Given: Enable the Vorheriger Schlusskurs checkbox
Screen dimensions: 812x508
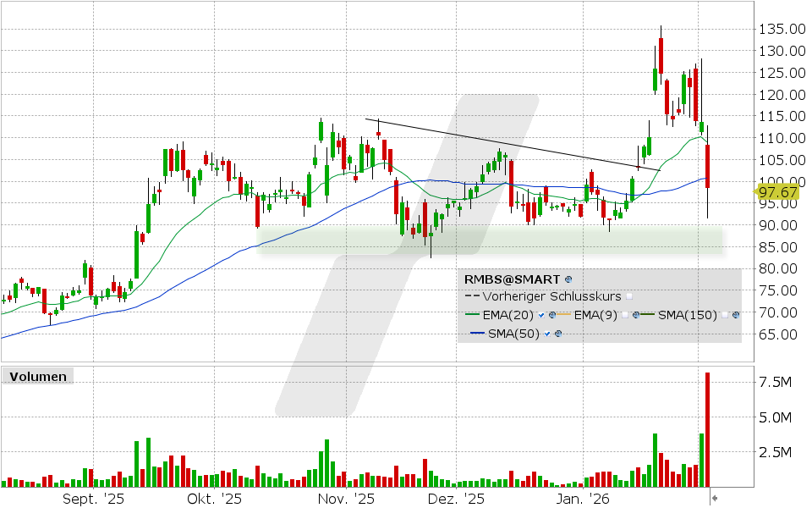Looking at the screenshot, I should [629, 297].
